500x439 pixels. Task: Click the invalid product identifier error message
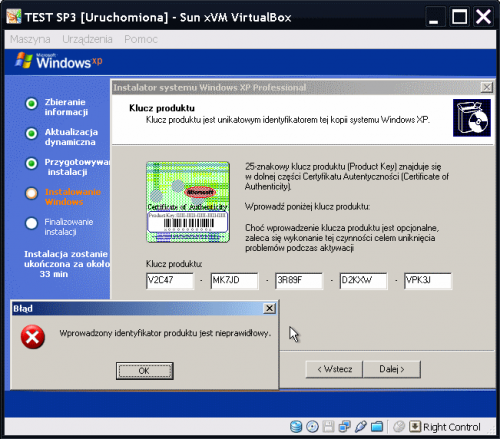(x=165, y=333)
